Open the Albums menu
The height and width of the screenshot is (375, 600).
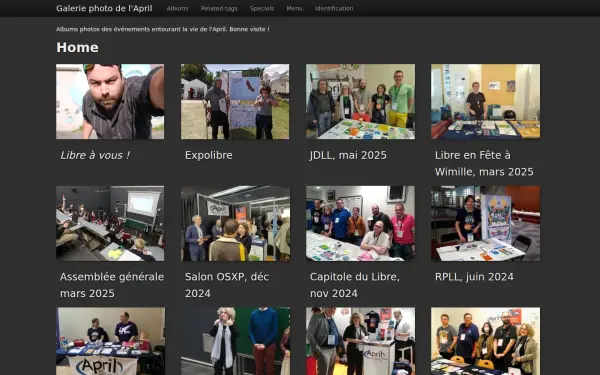click(177, 8)
